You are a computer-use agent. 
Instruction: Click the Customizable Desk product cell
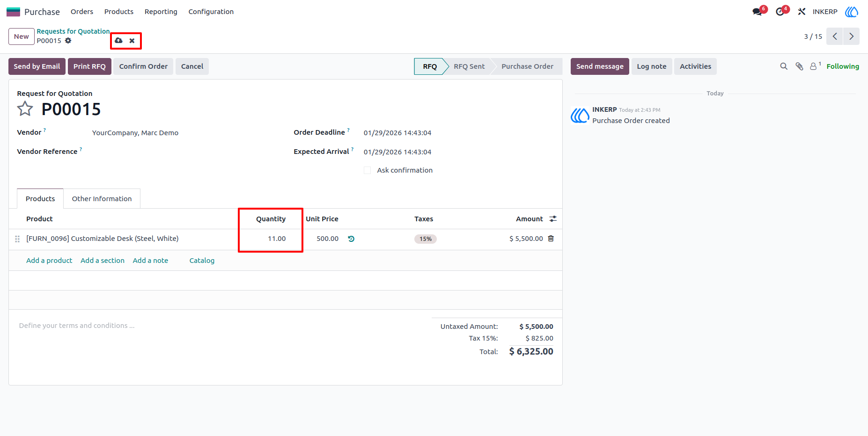click(102, 239)
